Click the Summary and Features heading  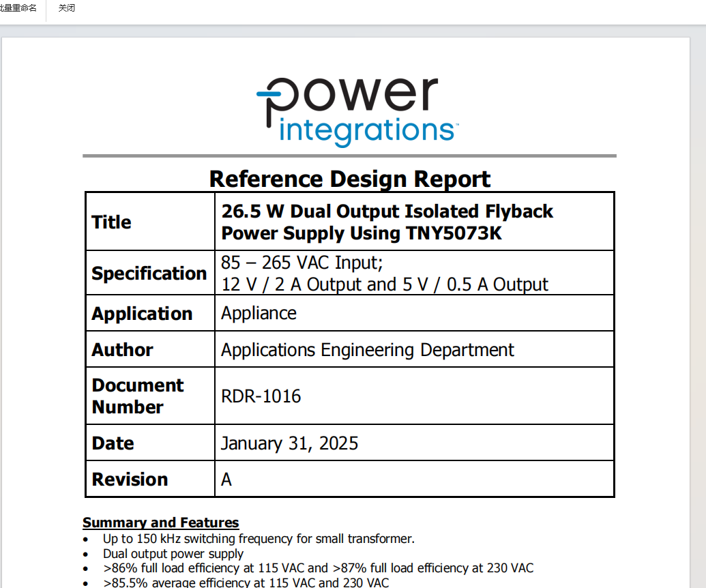(161, 523)
